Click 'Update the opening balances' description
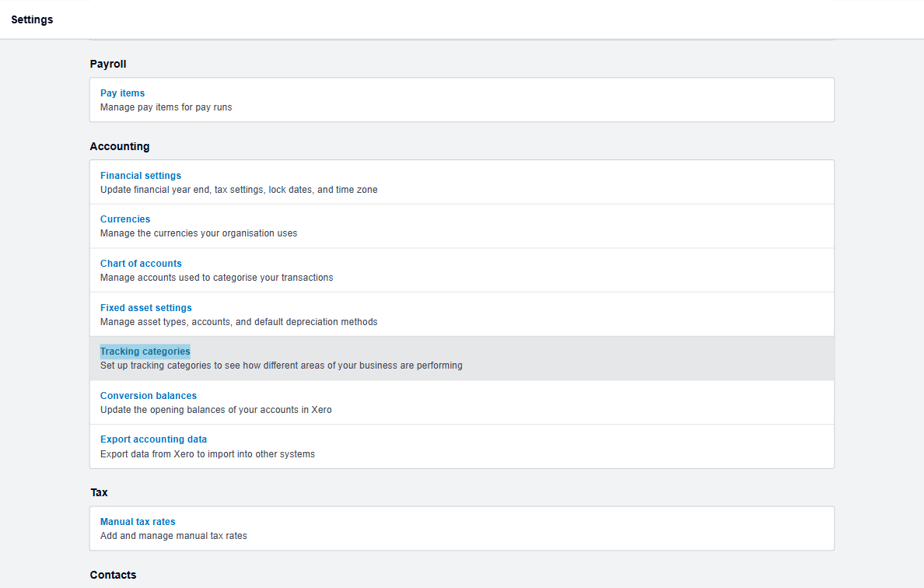This screenshot has height=588, width=924. (x=215, y=410)
